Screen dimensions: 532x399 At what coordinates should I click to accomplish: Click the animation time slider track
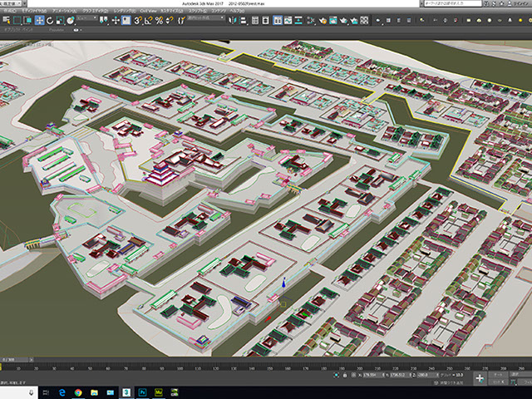[266, 360]
